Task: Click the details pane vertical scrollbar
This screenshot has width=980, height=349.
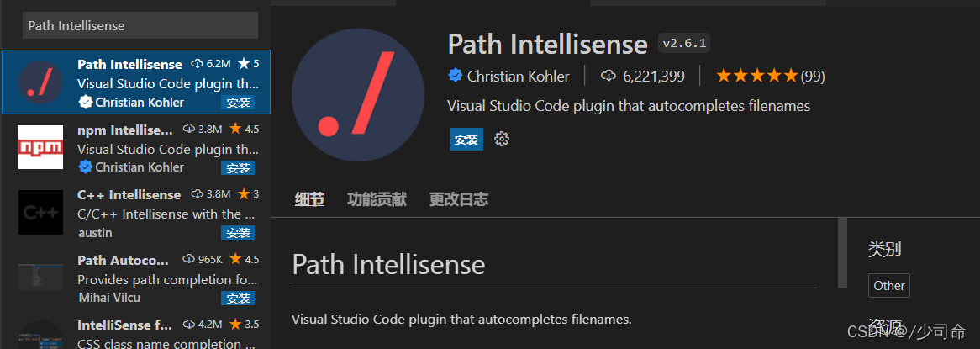Action: point(842,252)
